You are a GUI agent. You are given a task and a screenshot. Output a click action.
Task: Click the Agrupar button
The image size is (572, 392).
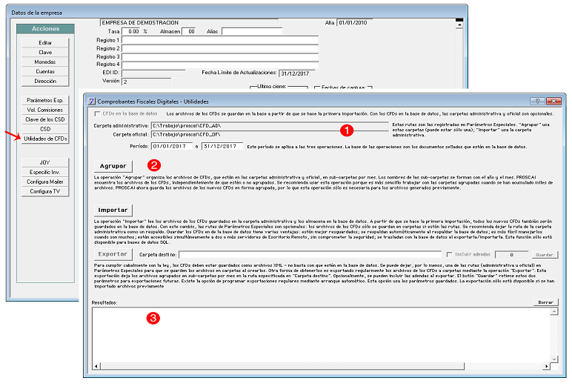(113, 166)
